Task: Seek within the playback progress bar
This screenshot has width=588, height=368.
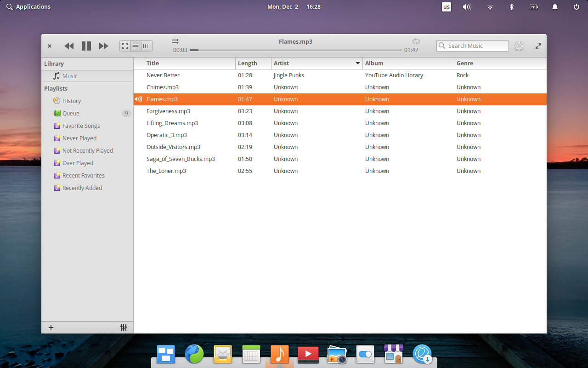Action: click(x=299, y=50)
